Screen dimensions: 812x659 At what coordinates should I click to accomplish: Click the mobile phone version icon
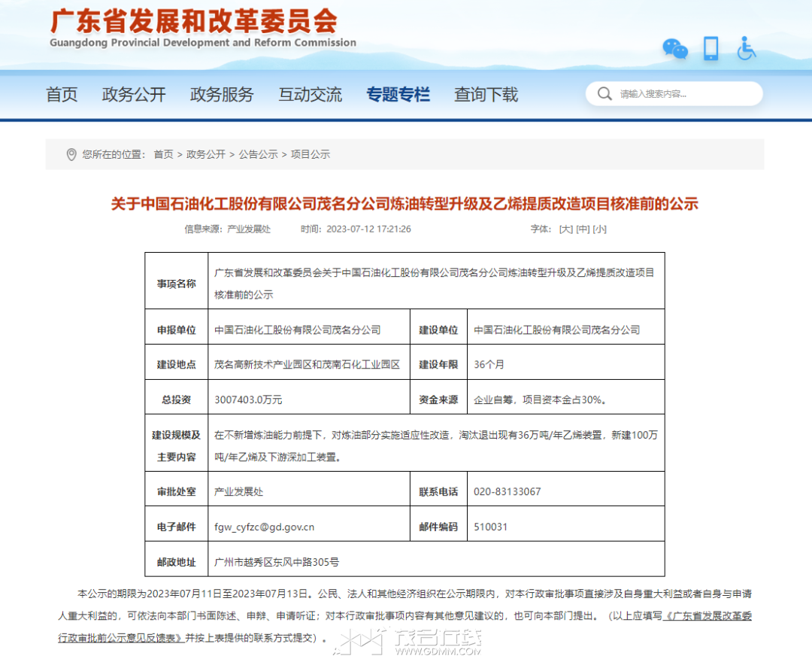[x=710, y=49]
